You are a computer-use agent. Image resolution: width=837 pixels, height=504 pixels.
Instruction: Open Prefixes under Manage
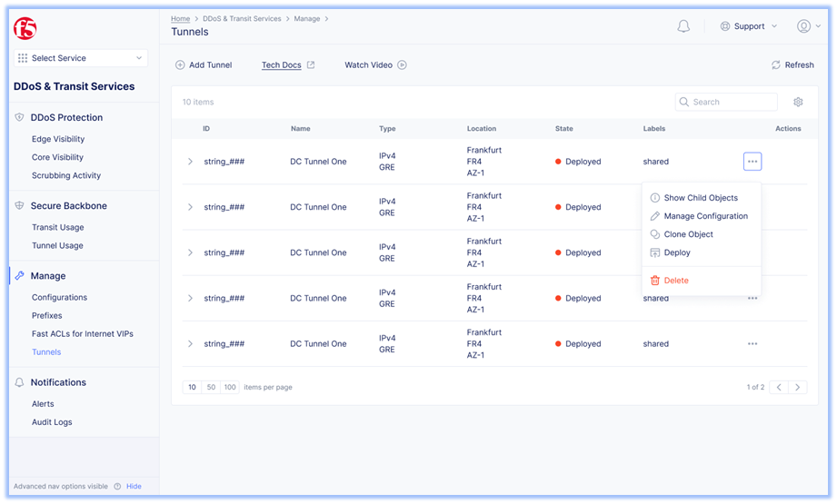(47, 315)
